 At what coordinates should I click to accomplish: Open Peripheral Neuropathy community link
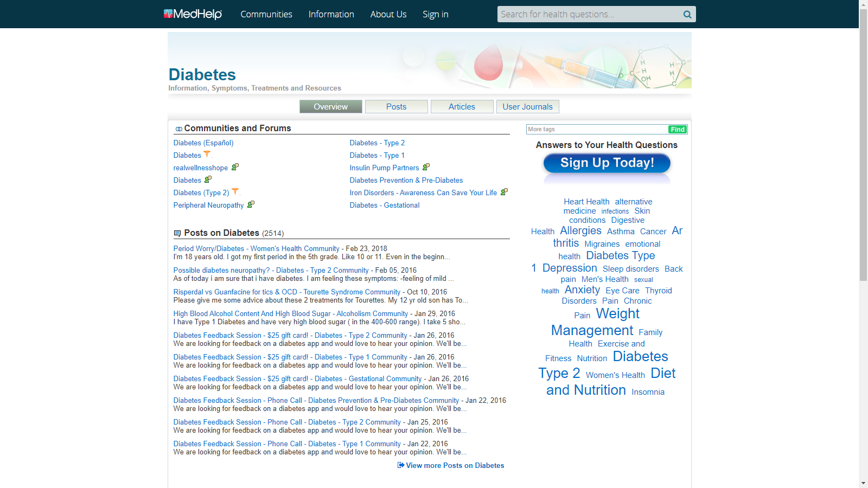coord(209,206)
